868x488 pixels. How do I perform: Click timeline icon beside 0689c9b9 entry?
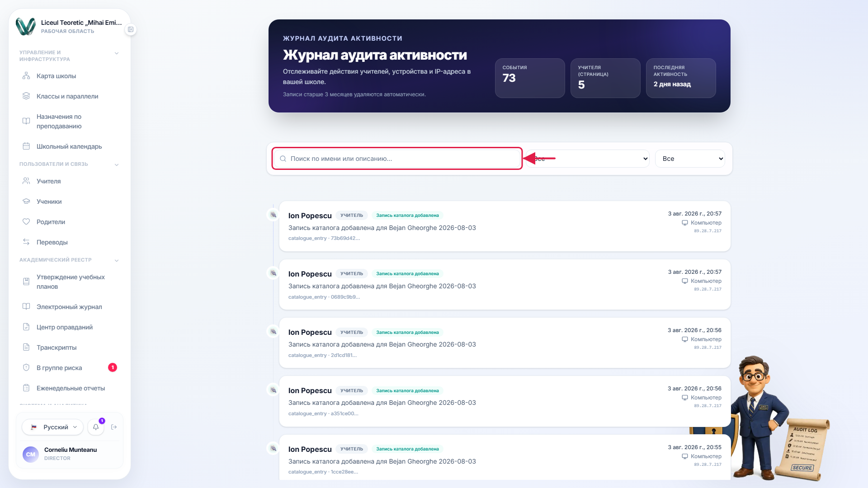point(273,273)
